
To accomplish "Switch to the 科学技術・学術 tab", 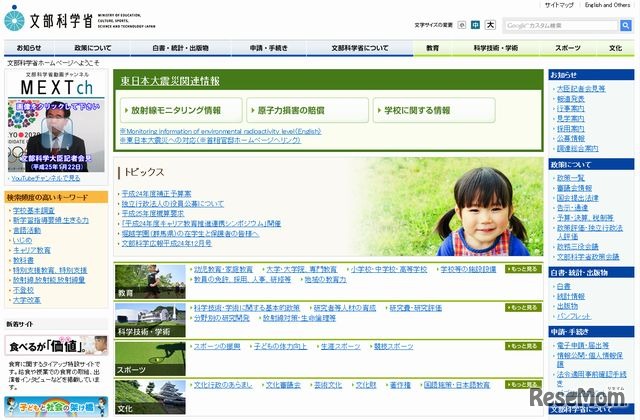I will pyautogui.click(x=496, y=47).
